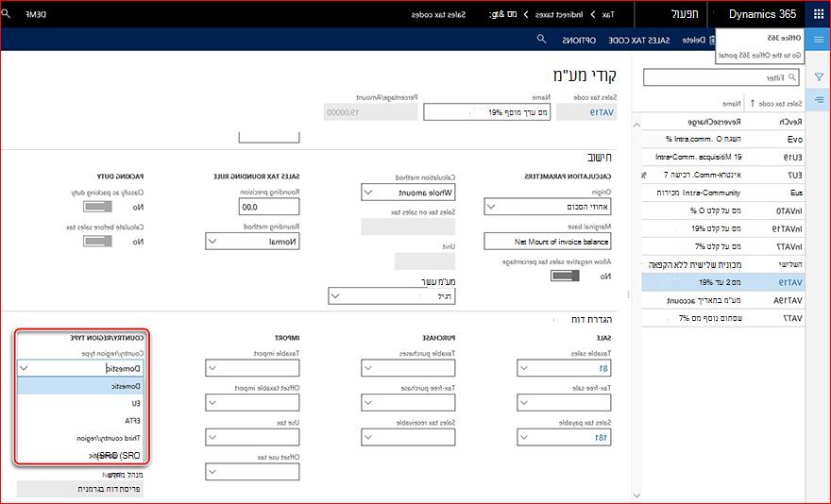Click the list scrollbar down arrow

pyautogui.click(x=637, y=496)
